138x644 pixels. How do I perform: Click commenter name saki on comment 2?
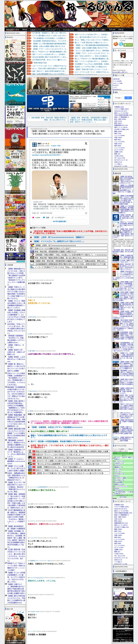tap(31, 297)
